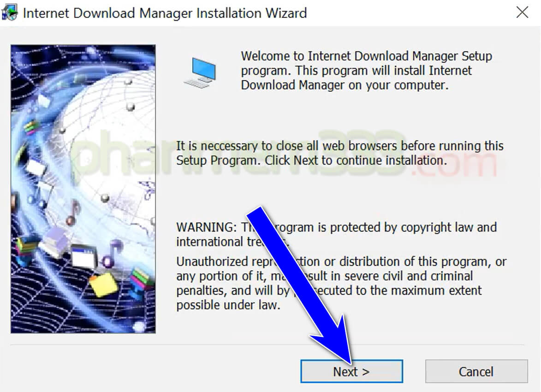Click the blue computer monitor icon
Viewport: 541px width, 392px height.
(x=201, y=73)
